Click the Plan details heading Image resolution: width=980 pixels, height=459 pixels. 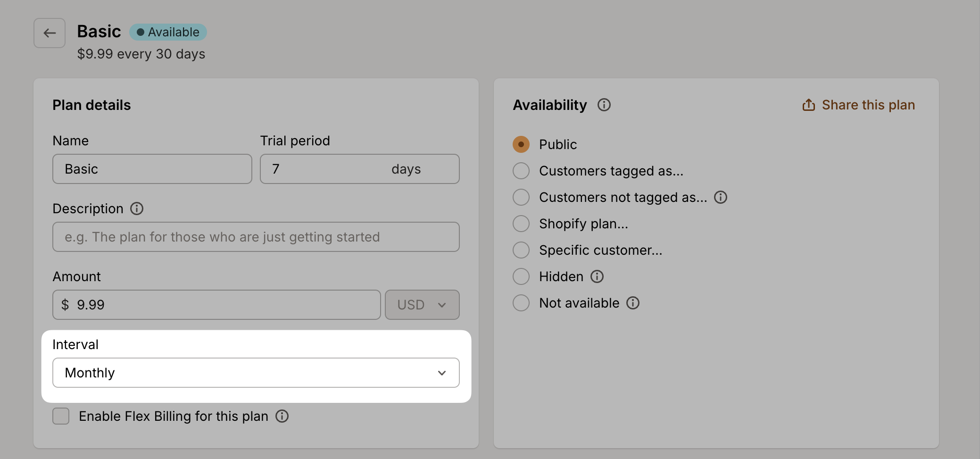point(91,105)
